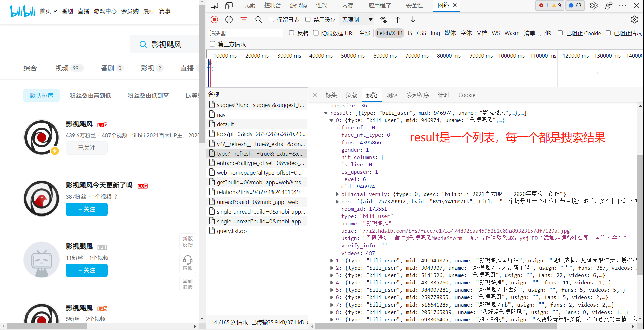Open 番剧 link in bilibili nav
The height and width of the screenshot is (330, 644).
pyautogui.click(x=67, y=11)
